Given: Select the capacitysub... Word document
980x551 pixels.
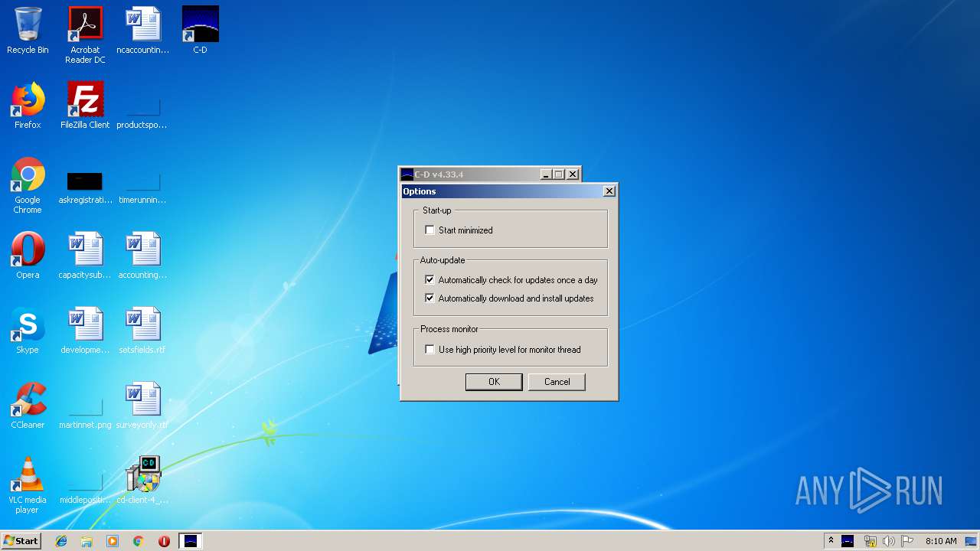Looking at the screenshot, I should click(85, 256).
